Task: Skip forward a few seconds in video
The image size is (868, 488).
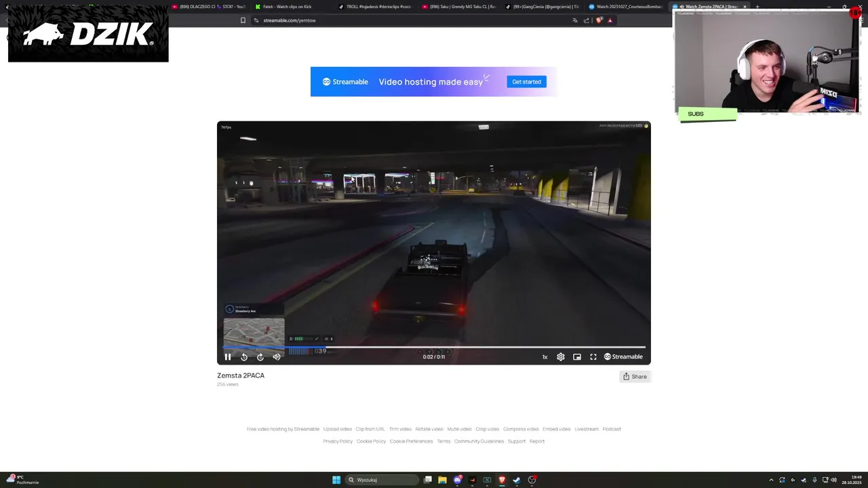Action: [x=260, y=357]
